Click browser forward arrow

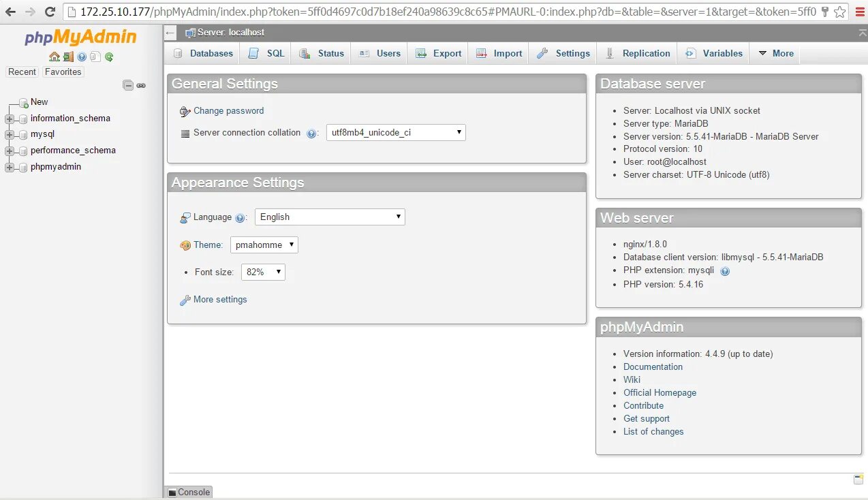tap(30, 12)
